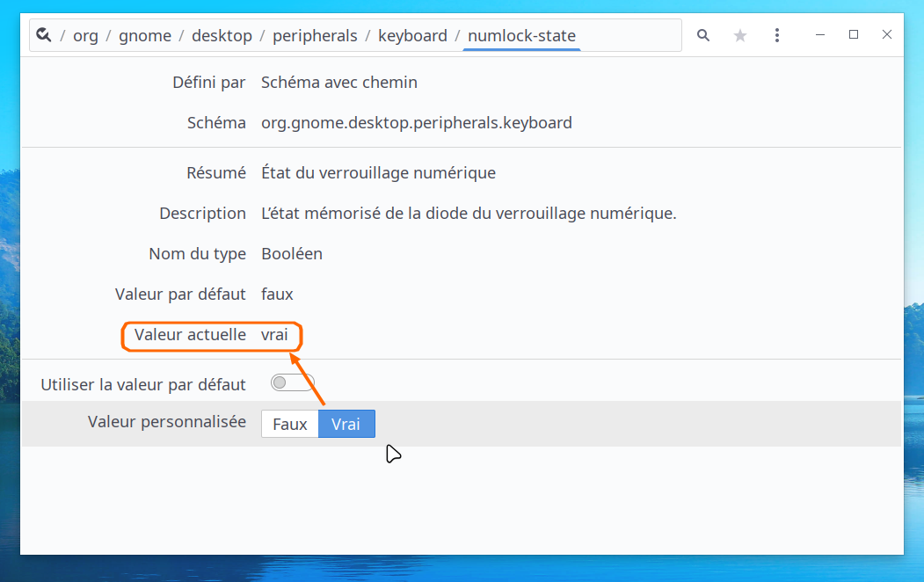924x582 pixels.
Task: Maximize the dconf editor window
Action: pos(854,35)
